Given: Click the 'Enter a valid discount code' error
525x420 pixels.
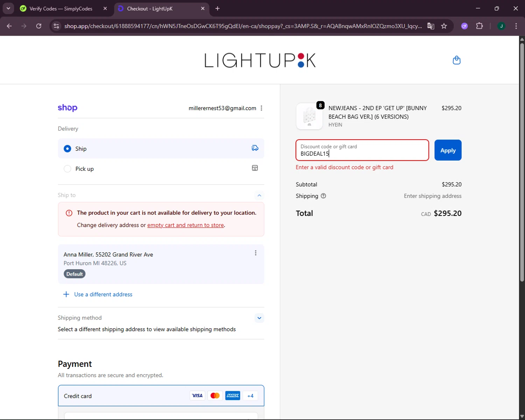Looking at the screenshot, I should pos(344,167).
